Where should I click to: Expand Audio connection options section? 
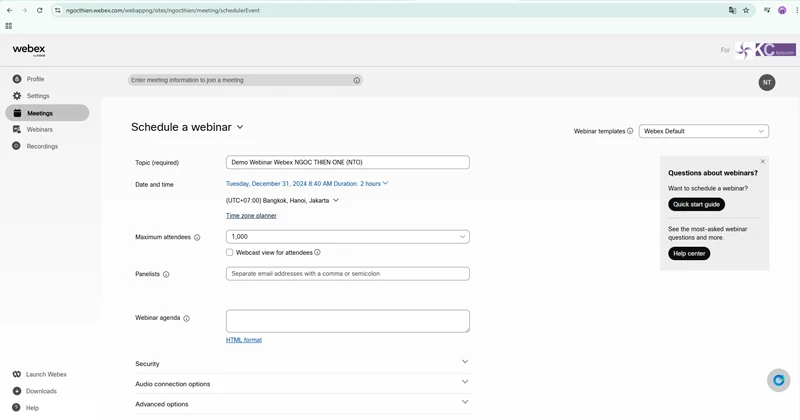[302, 384]
